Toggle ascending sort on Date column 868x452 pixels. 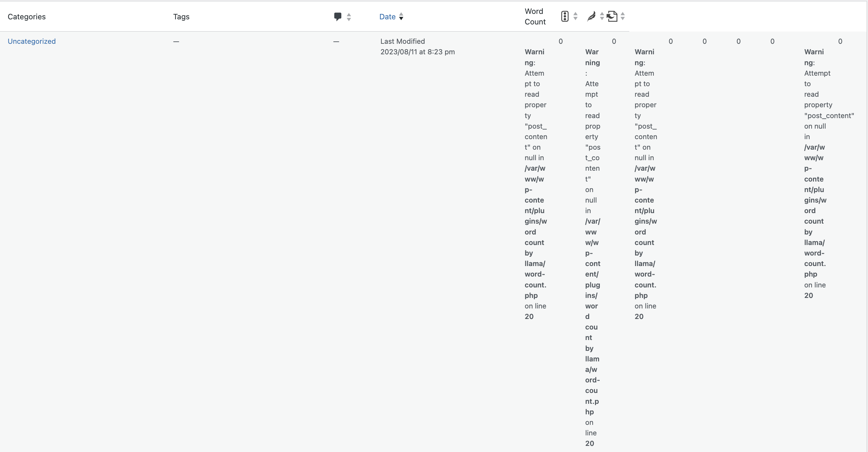(x=402, y=14)
